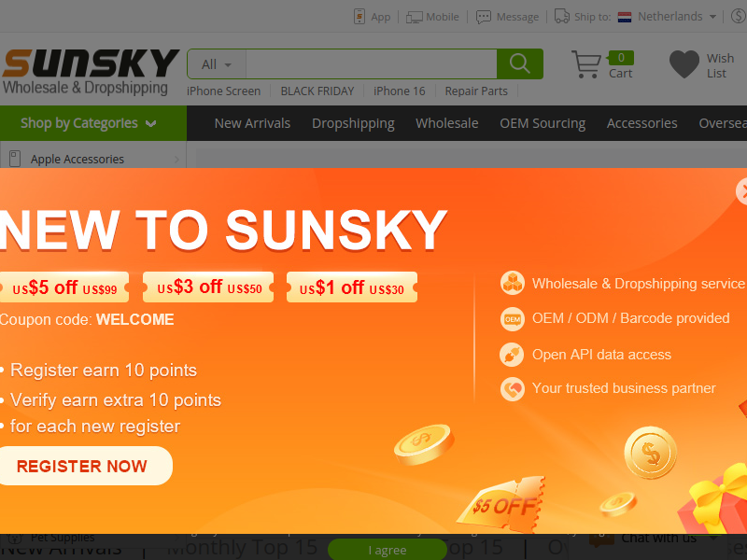This screenshot has height=560, width=747.
Task: Open the shopping cart icon
Action: tap(586, 63)
